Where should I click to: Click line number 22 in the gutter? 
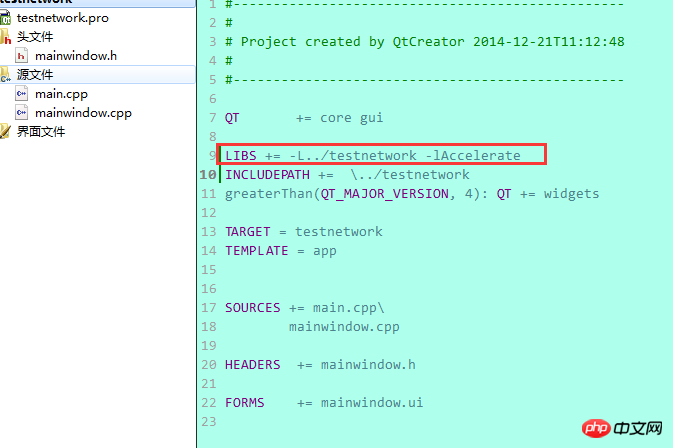click(x=209, y=403)
